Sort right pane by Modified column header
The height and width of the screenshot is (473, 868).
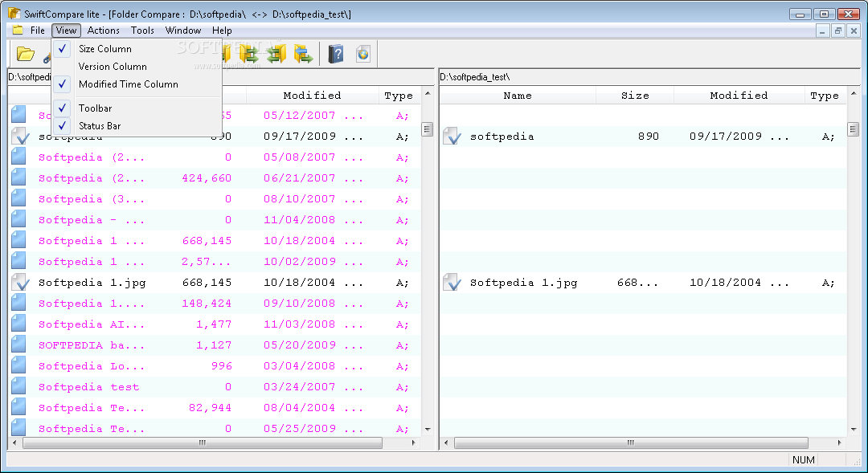739,95
